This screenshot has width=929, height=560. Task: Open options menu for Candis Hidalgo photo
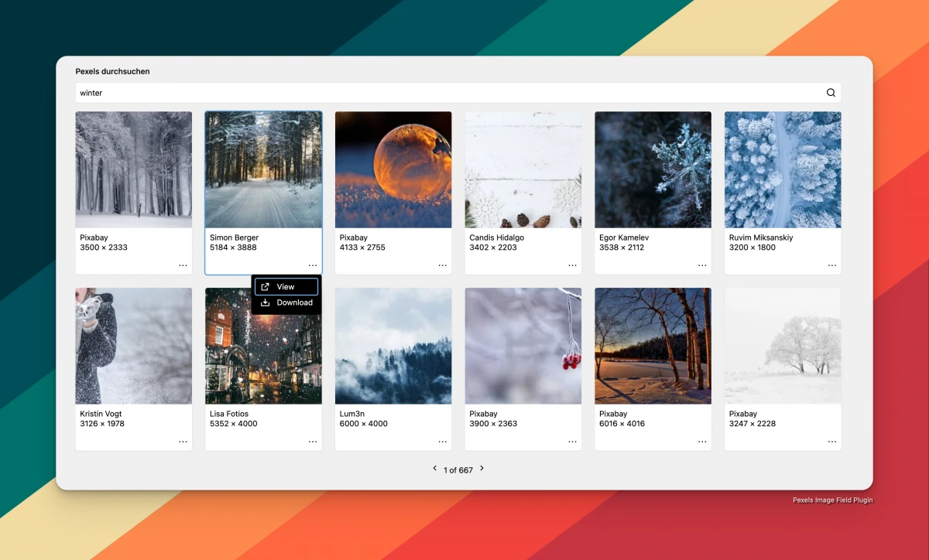(x=573, y=265)
